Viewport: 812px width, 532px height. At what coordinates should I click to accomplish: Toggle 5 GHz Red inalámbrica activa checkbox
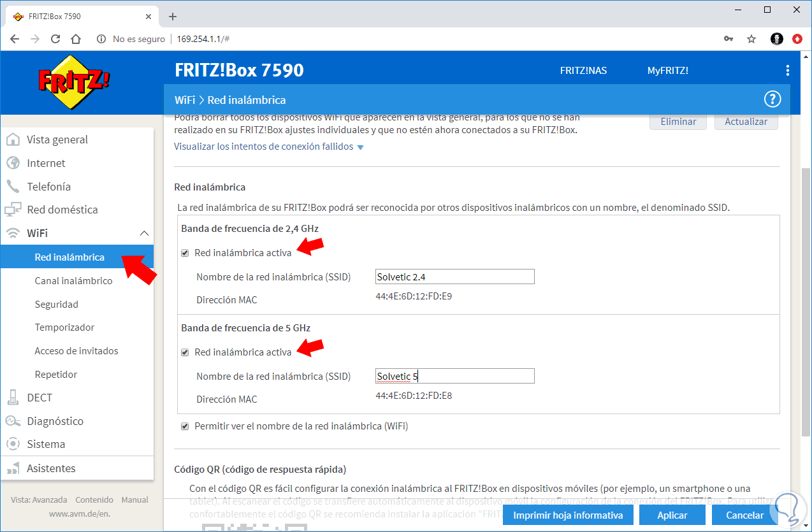pyautogui.click(x=185, y=352)
